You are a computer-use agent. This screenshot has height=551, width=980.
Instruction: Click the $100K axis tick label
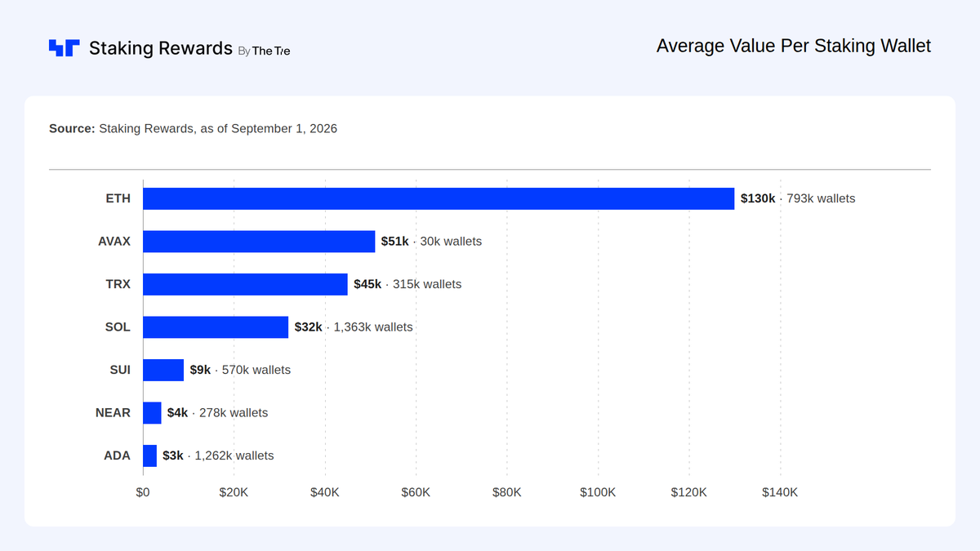click(599, 492)
